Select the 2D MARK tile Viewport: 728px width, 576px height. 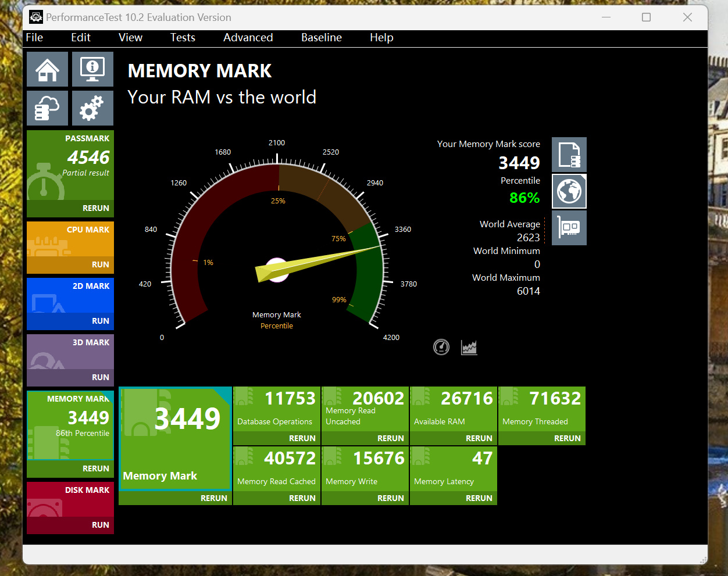coord(70,295)
